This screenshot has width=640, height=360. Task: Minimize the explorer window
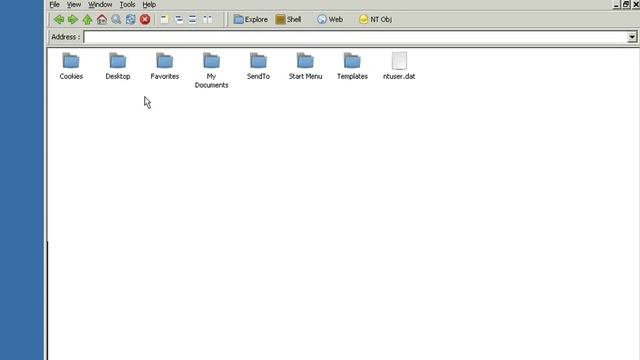coord(616,4)
